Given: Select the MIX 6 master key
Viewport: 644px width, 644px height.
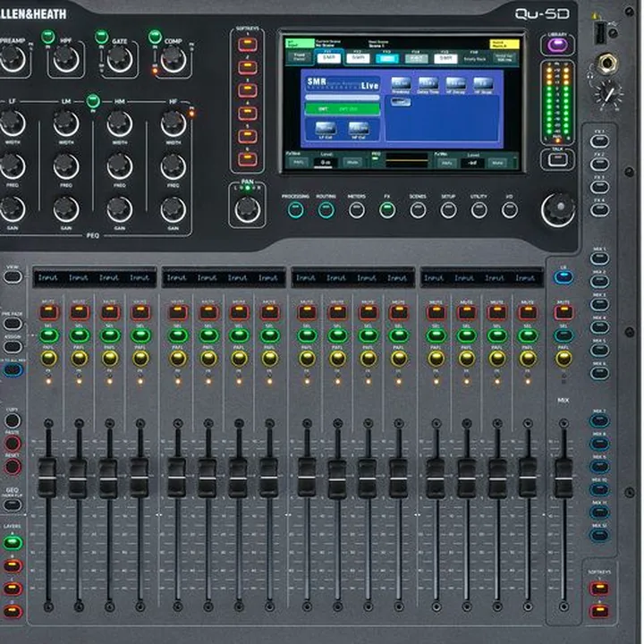Looking at the screenshot, I should pyautogui.click(x=599, y=372).
